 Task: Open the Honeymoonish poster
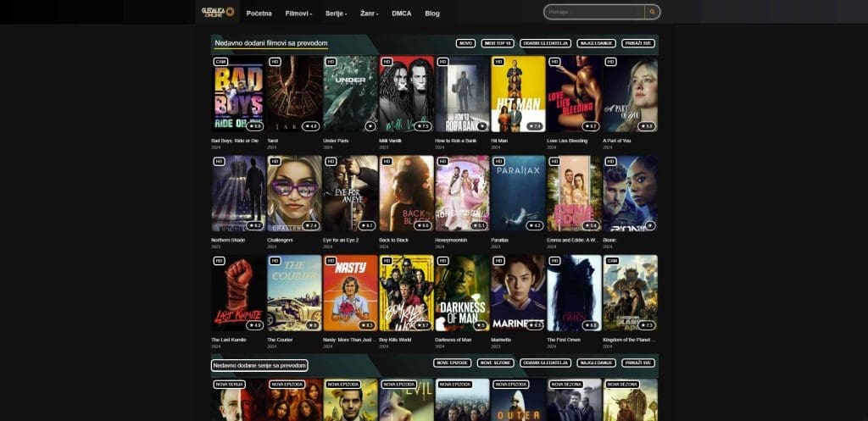462,193
